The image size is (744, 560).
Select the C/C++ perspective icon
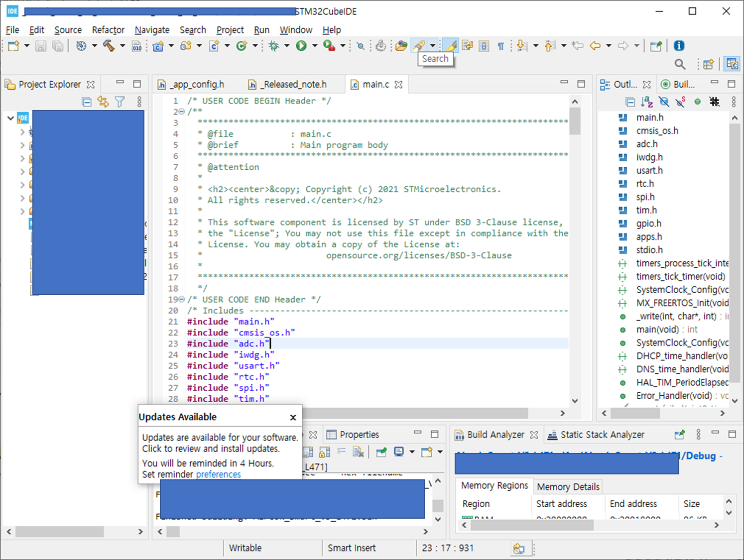pos(732,64)
